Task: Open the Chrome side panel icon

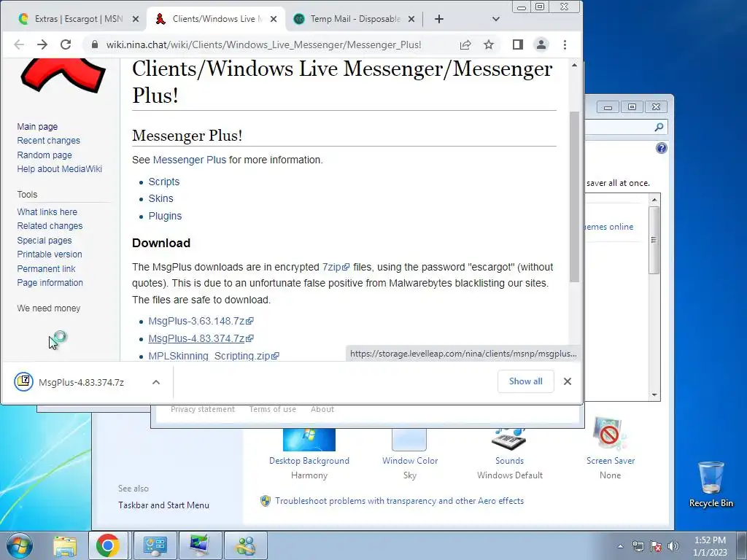Action: click(x=518, y=44)
